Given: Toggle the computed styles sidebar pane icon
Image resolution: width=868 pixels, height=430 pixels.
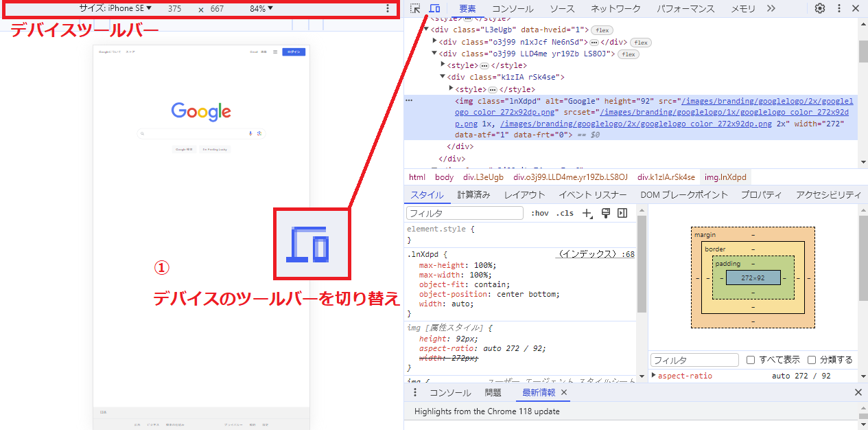Looking at the screenshot, I should [x=622, y=213].
